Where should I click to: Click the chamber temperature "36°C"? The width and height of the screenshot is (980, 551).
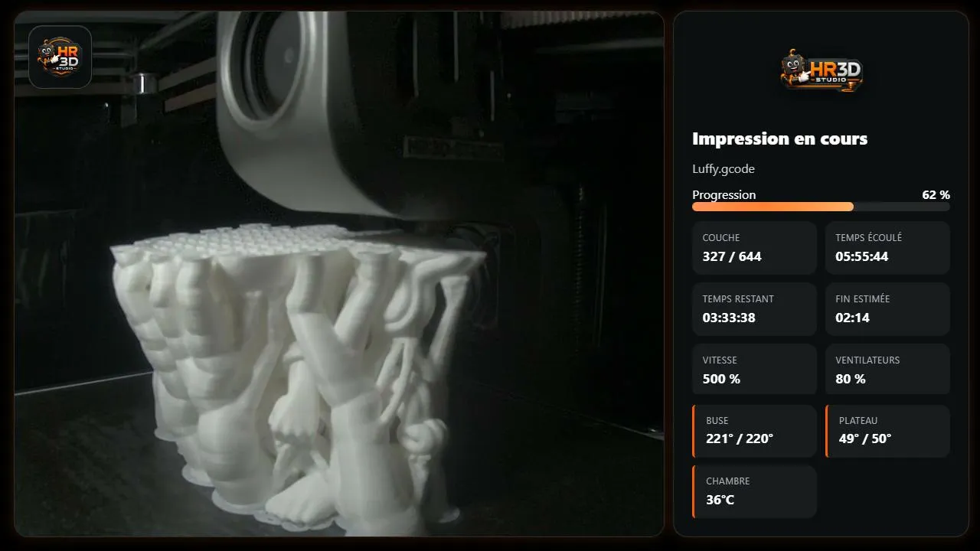(720, 500)
